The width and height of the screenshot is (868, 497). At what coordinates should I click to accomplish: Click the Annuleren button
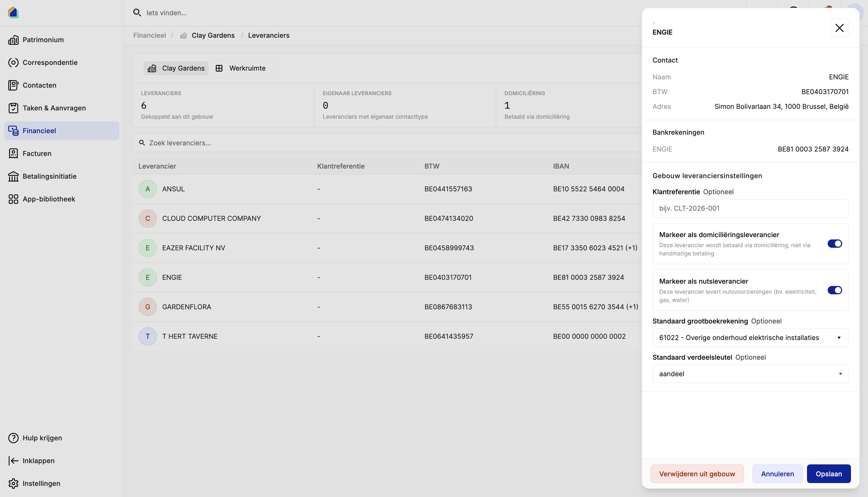(x=777, y=474)
